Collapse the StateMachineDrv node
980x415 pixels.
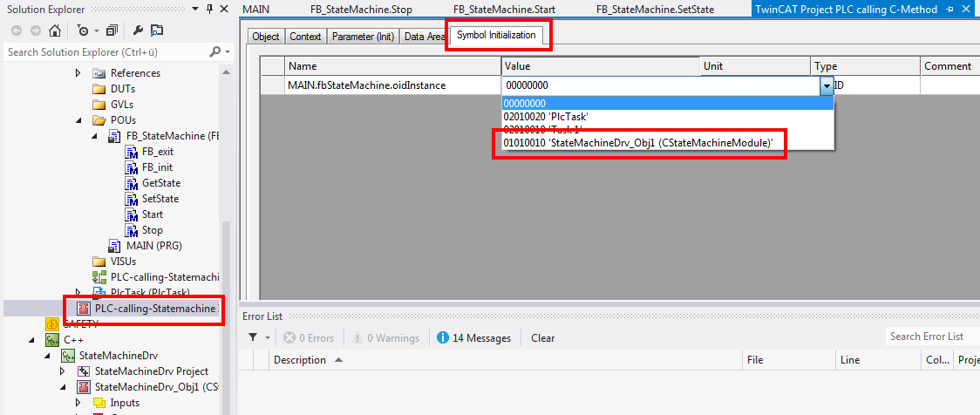point(47,356)
